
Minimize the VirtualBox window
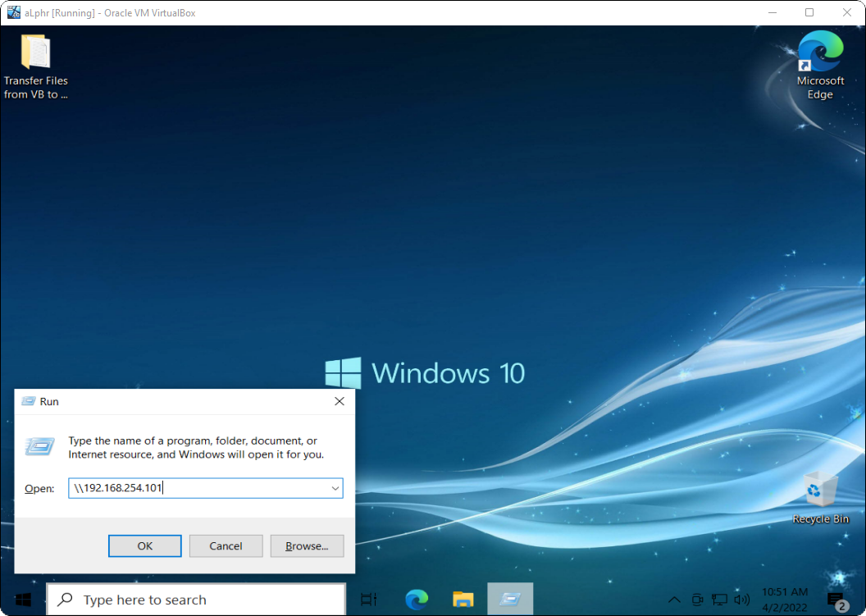pos(773,12)
